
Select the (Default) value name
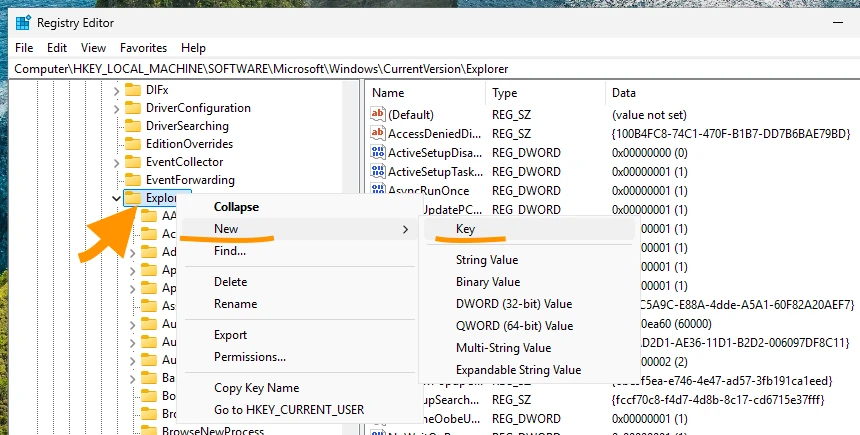coord(411,115)
